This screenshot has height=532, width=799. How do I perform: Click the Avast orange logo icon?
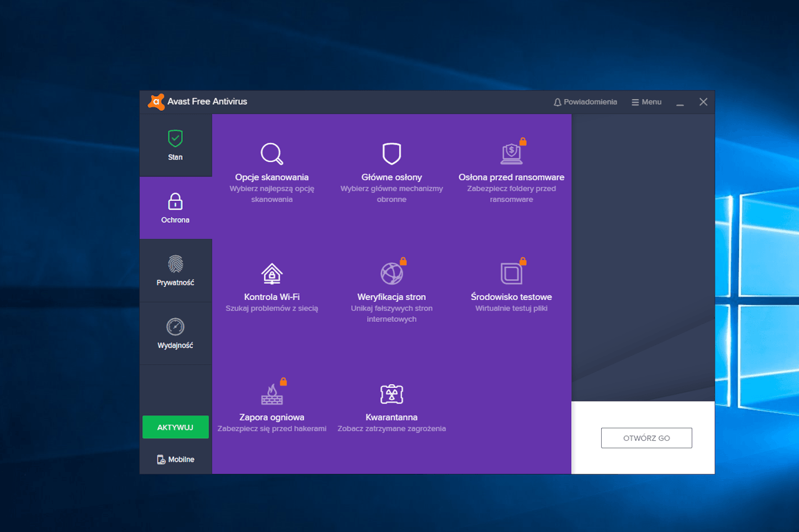pos(156,102)
